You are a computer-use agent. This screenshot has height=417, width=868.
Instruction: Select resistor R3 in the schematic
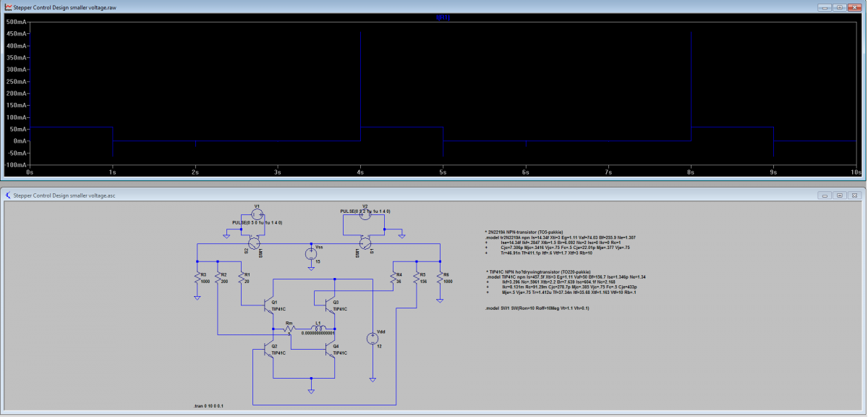click(197, 278)
